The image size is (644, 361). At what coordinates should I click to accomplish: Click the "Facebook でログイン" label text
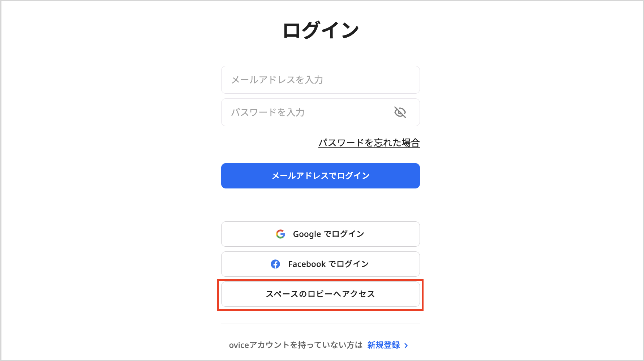coord(328,264)
